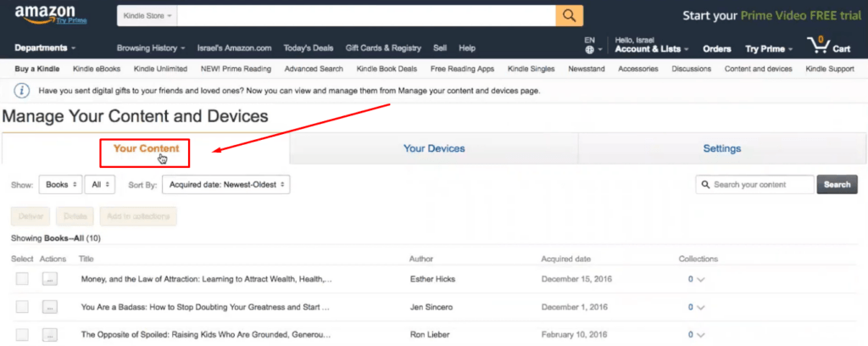868x346 pixels.
Task: Open NEW! Prime Reading
Action: pos(236,70)
